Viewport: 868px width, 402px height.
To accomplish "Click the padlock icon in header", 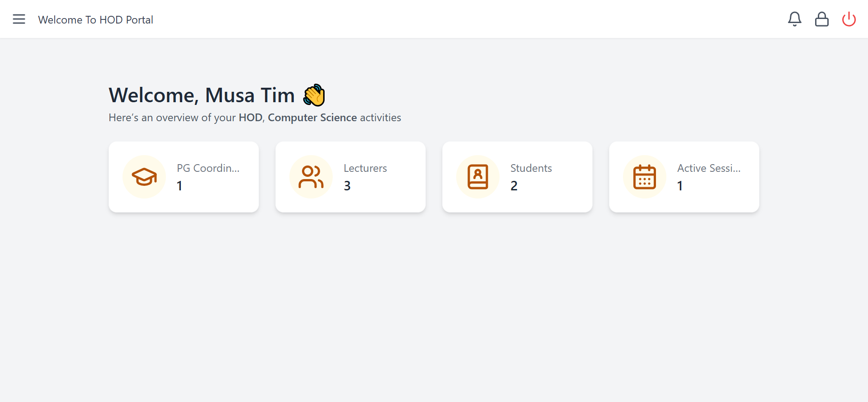I will (822, 19).
